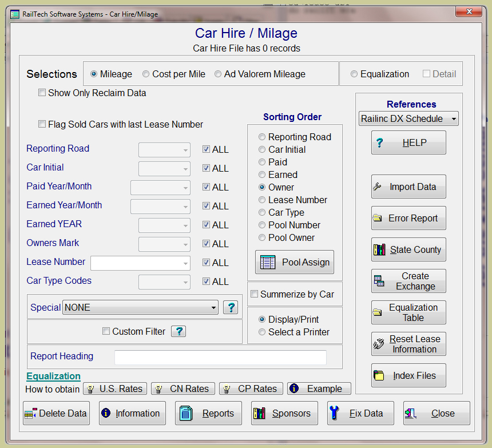Uncheck ALL for Lease Number
This screenshot has height=448, width=492.
click(206, 262)
